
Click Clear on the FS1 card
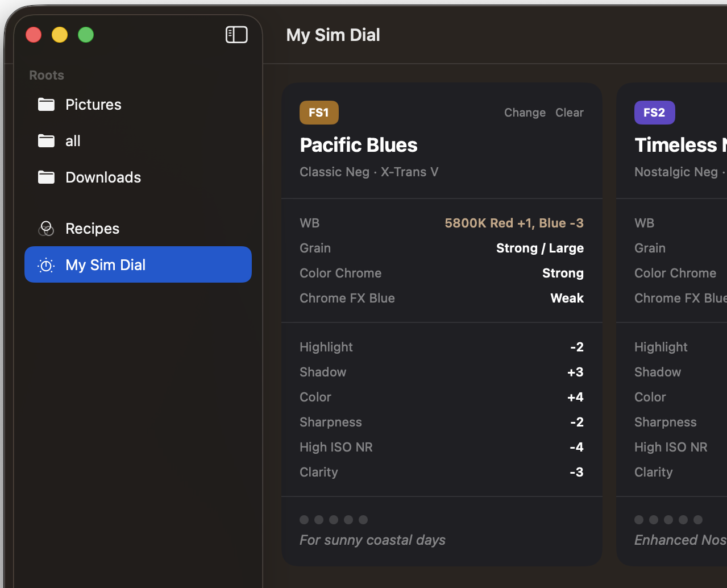pyautogui.click(x=569, y=113)
